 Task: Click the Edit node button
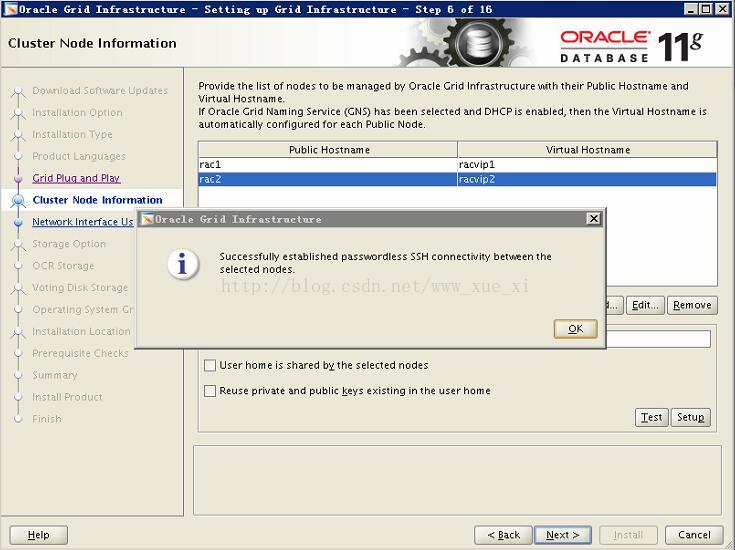[645, 305]
